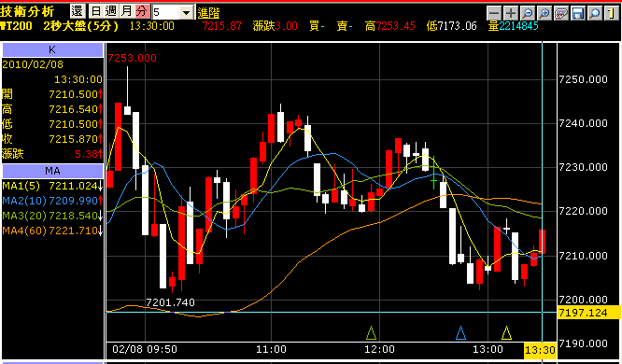The image size is (622, 364).
Task: Save chart with floppy disk icon
Action: (578, 13)
